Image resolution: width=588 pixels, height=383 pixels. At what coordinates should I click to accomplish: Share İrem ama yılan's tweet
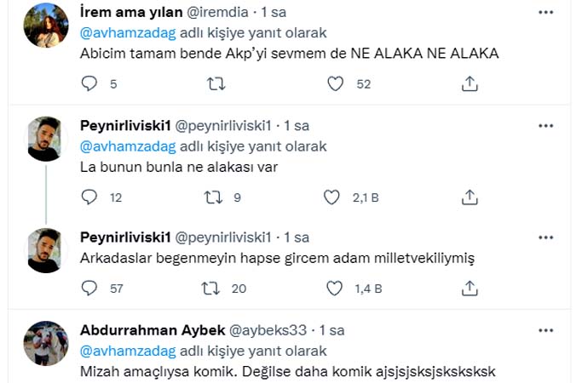click(469, 83)
